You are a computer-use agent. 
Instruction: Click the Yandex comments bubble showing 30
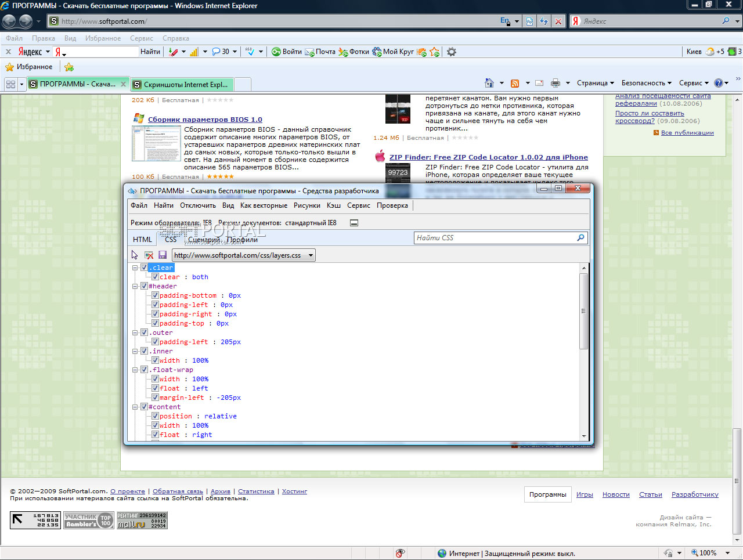221,52
